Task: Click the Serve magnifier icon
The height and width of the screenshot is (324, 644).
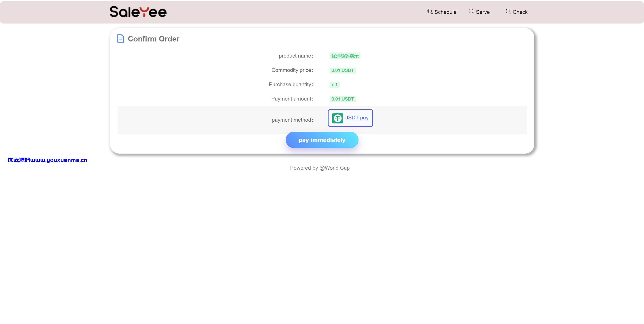Action: (471, 12)
